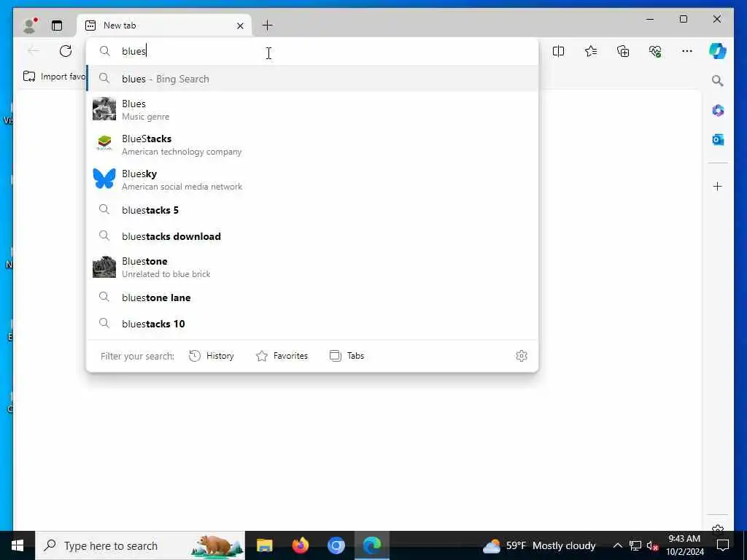Customize sidebar with the plus icon
This screenshot has height=560, width=747.
[x=718, y=186]
